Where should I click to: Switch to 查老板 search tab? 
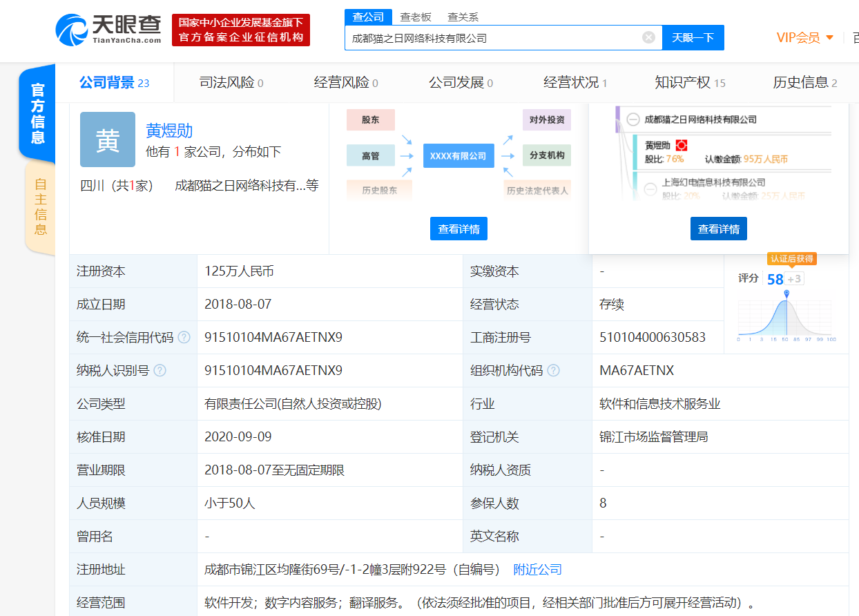[416, 17]
